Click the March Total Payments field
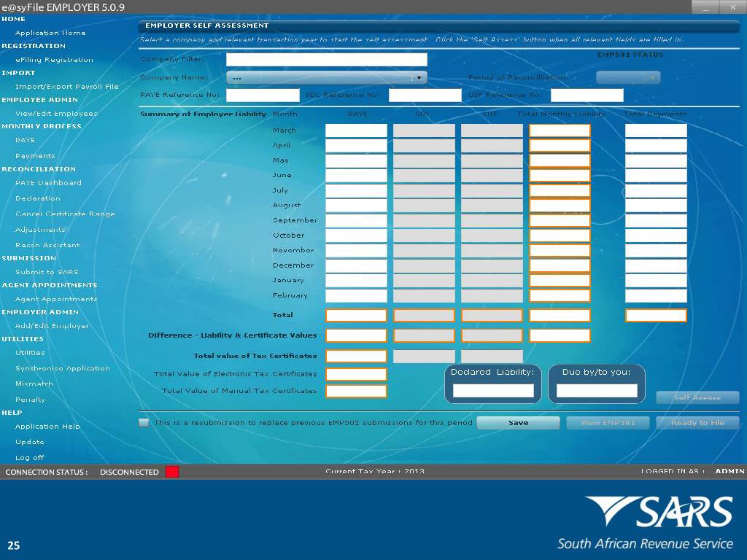747x560 pixels. 656,131
